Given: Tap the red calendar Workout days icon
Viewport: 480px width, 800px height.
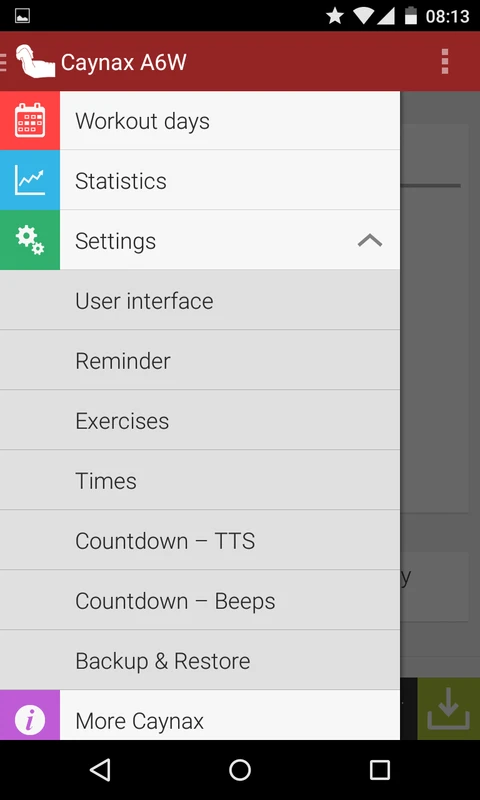Looking at the screenshot, I should (30, 120).
